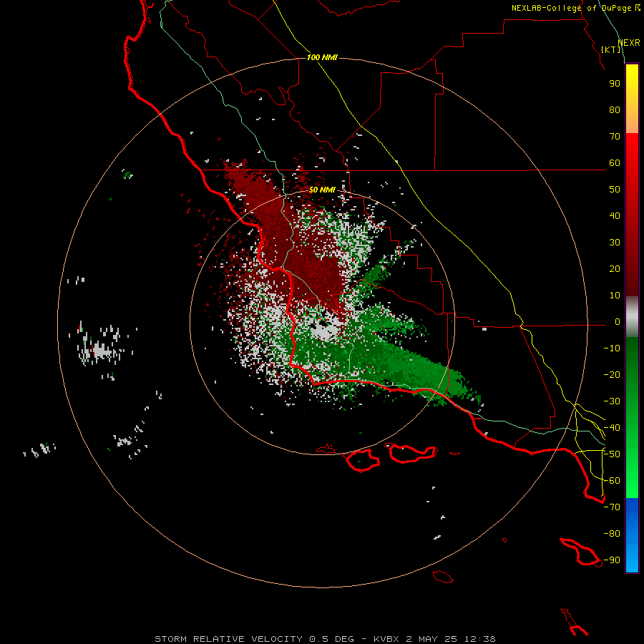Click the blue bottom segment of the color bar

click(x=632, y=535)
